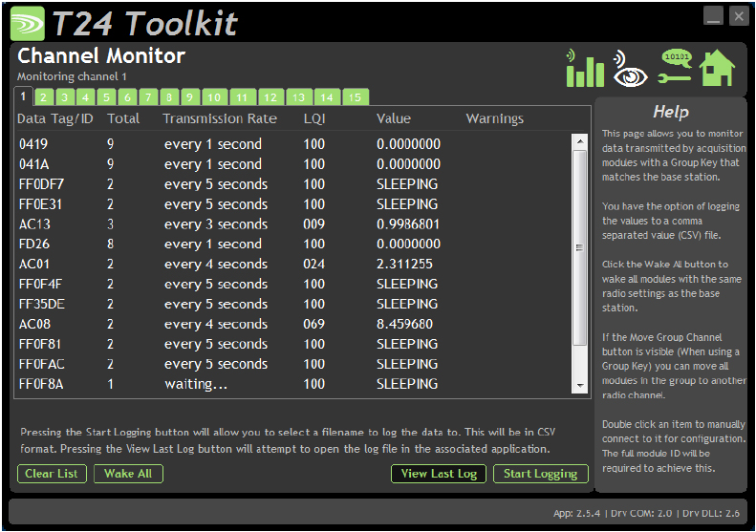
Task: Select the Warnings column header
Action: [495, 119]
